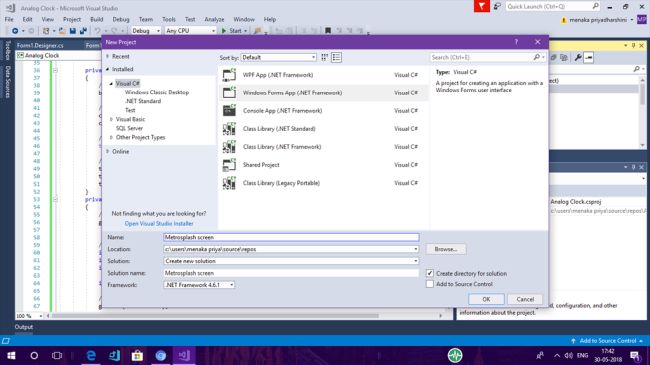Open the feedback icon near Quick Launch
This screenshot has width=650, height=365.
coord(497,6)
